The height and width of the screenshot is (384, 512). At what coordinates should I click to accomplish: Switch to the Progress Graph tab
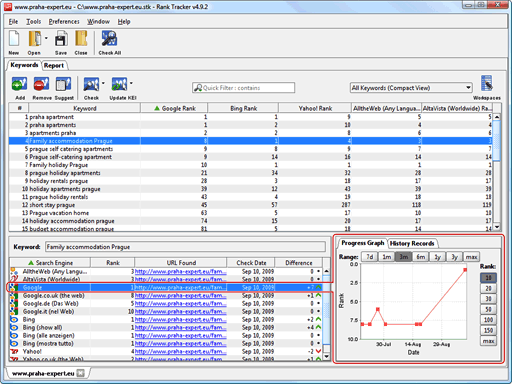tap(363, 243)
